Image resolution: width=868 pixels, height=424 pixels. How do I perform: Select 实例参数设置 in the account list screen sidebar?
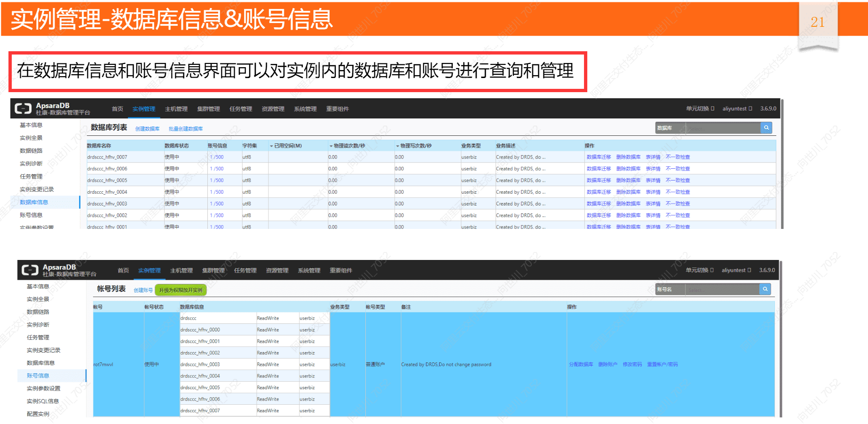43,388
